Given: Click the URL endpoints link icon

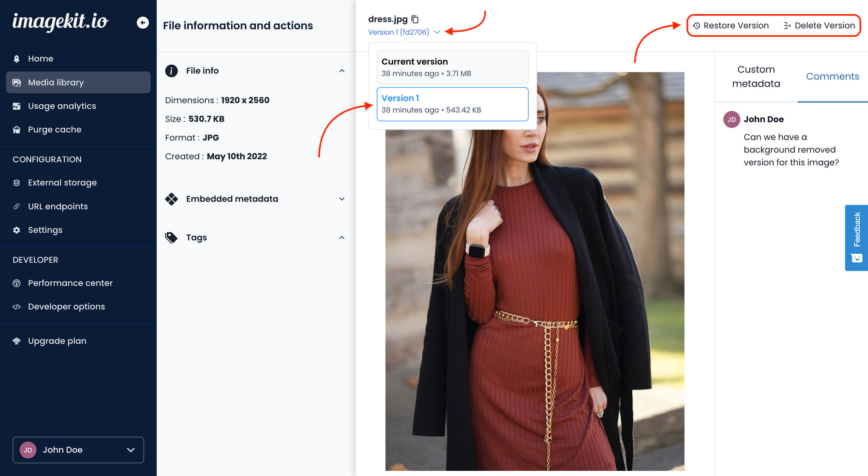Looking at the screenshot, I should tap(16, 206).
